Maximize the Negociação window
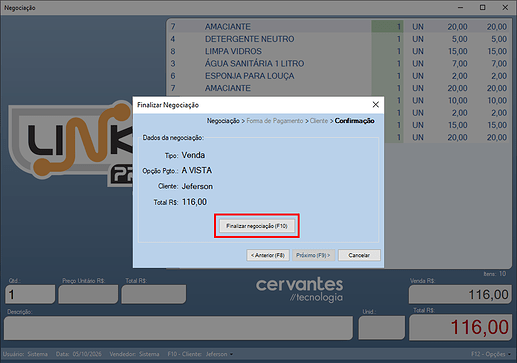517x363 pixels. coord(482,7)
